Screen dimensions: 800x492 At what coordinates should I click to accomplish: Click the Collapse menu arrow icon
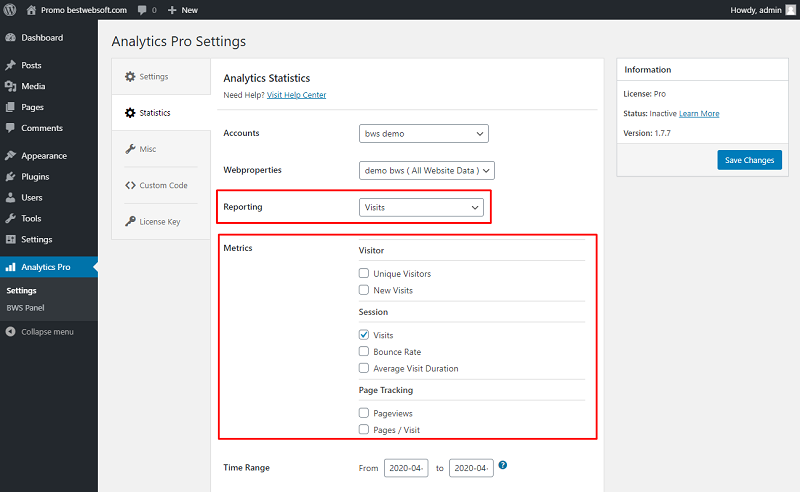coord(10,332)
